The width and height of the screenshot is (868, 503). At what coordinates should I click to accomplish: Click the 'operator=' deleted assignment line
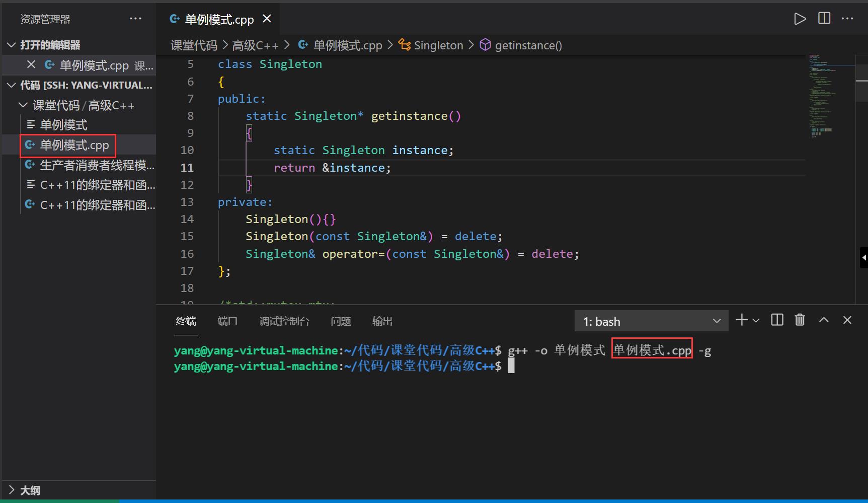[x=412, y=254]
